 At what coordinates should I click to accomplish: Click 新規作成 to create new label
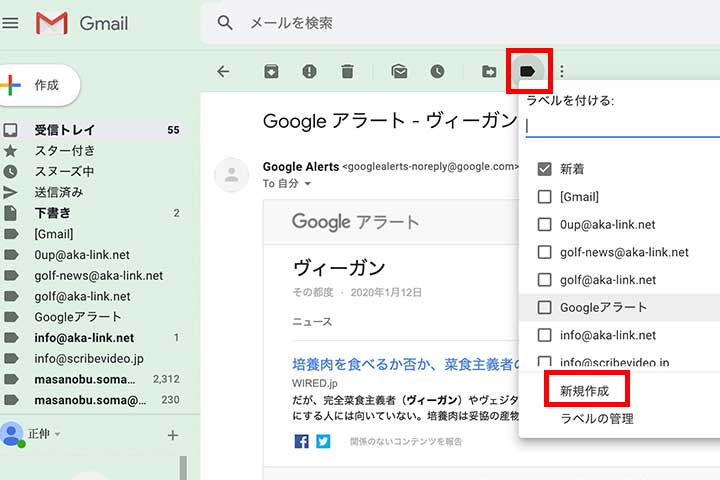point(584,391)
